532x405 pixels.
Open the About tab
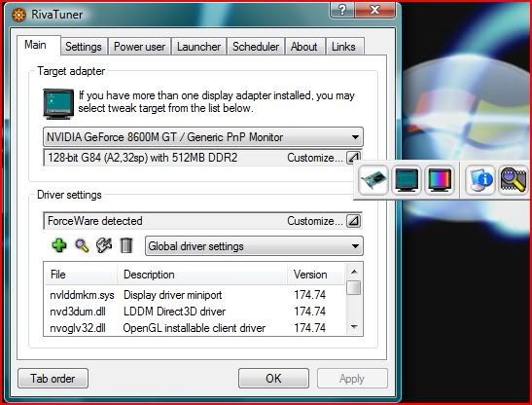tap(304, 47)
